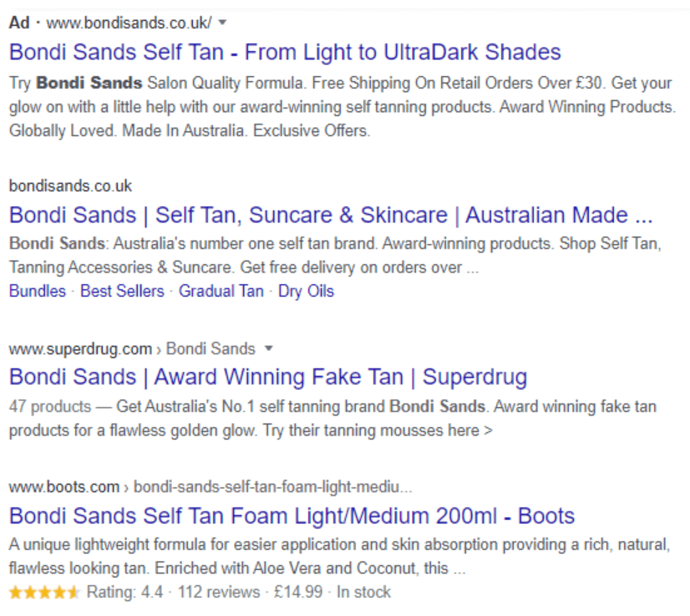Click the Ad label badge
This screenshot has width=690, height=616.
point(19,23)
